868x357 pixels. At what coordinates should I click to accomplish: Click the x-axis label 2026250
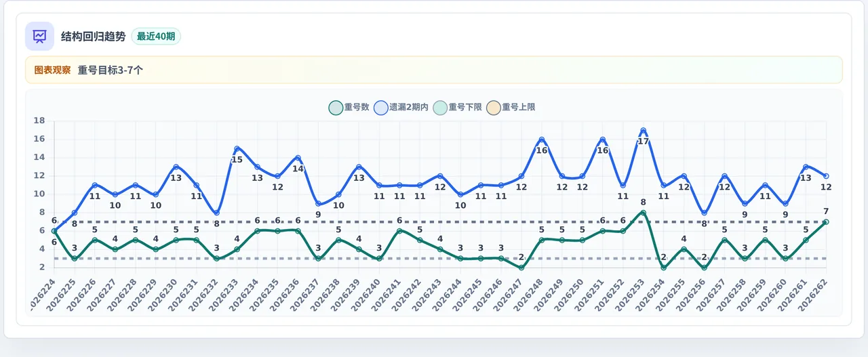click(570, 293)
